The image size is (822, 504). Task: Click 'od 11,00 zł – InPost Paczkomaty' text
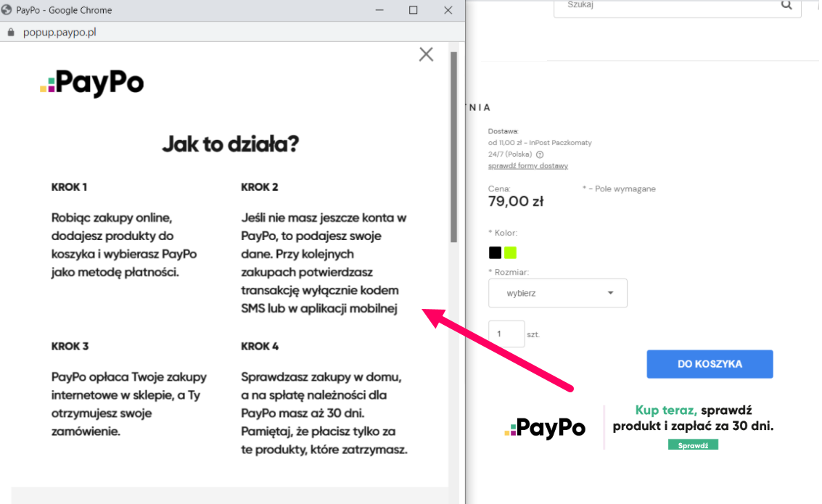(540, 143)
